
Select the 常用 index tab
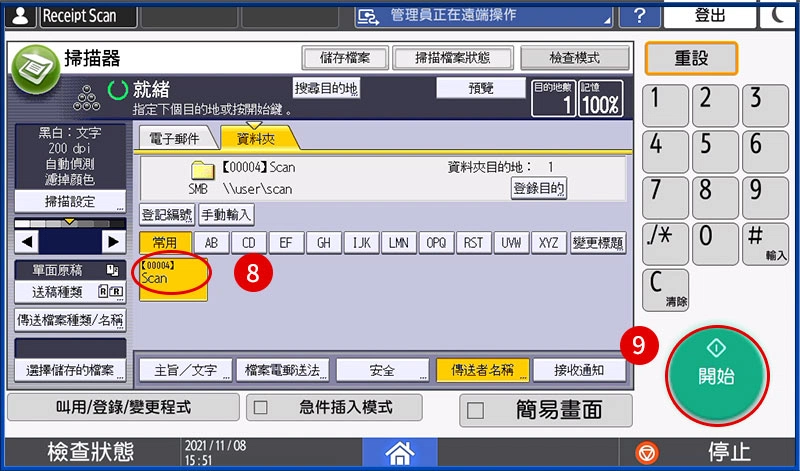point(165,242)
